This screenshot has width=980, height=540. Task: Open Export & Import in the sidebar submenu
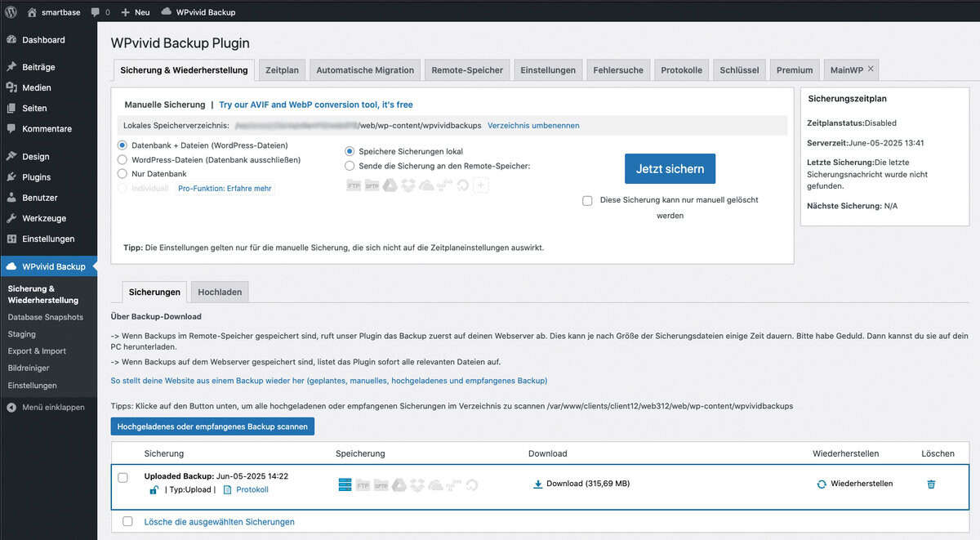tap(37, 351)
